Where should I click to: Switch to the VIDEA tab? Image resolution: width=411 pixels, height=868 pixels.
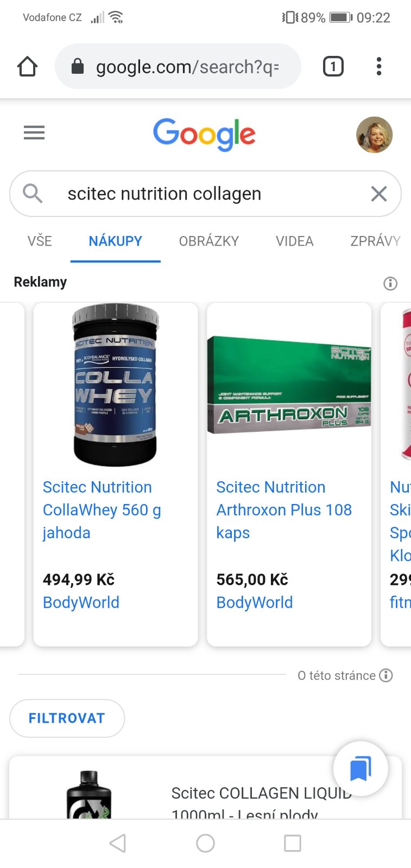[294, 241]
